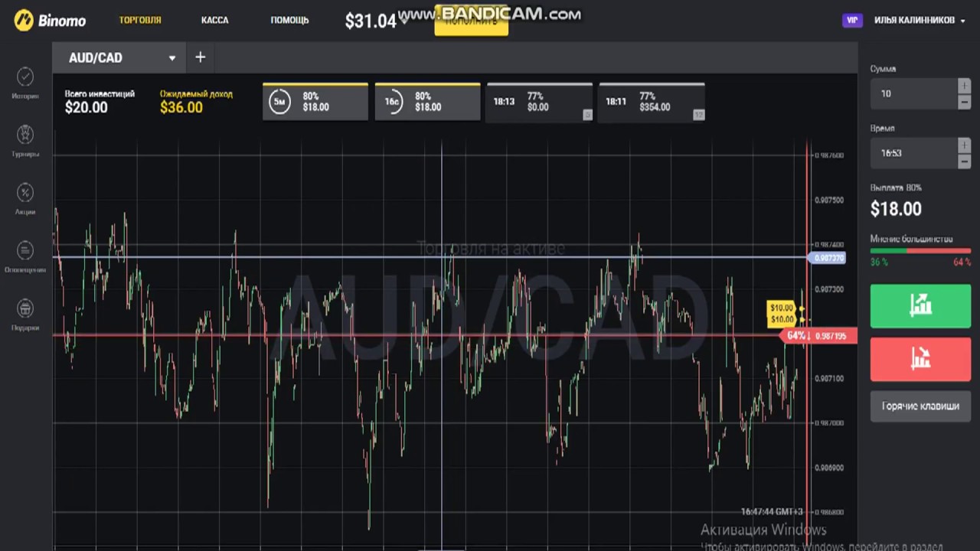This screenshot has width=980, height=551.
Task: Open the Подарки gifts icon
Action: [25, 308]
